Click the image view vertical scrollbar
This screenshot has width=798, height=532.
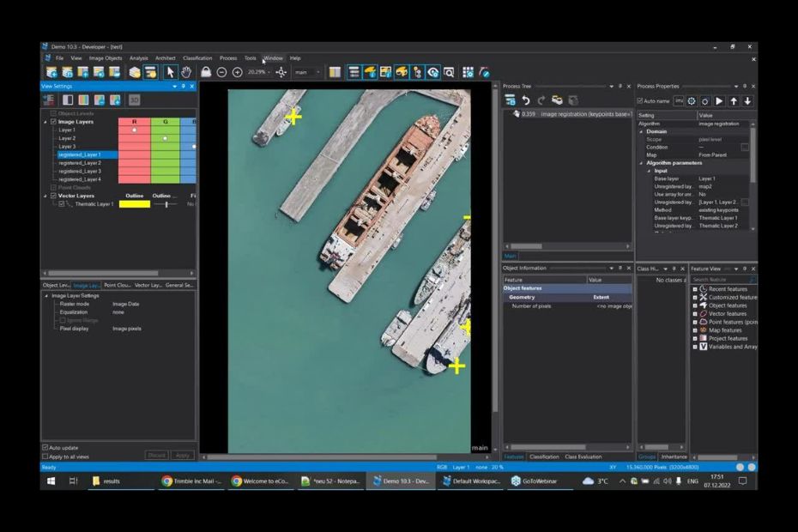coord(495,250)
